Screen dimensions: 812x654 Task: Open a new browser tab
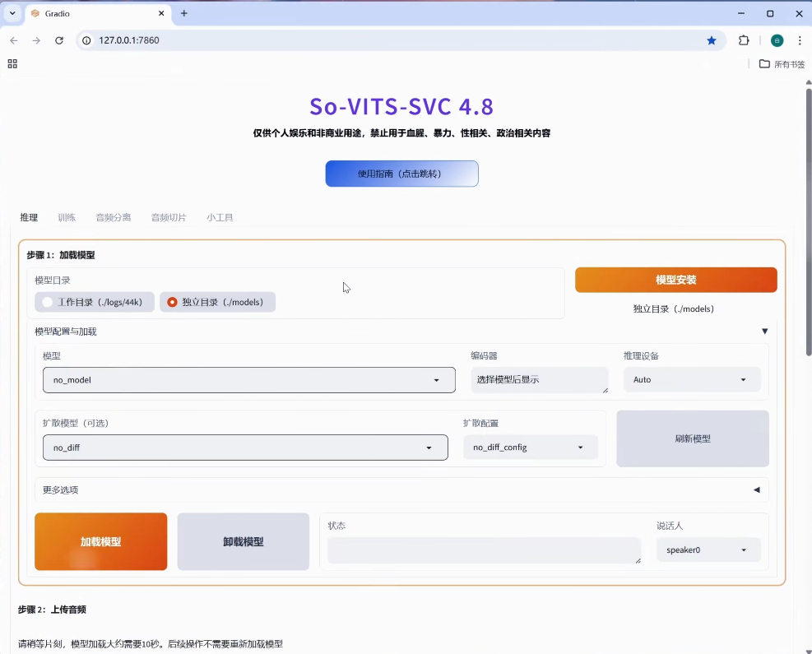183,13
